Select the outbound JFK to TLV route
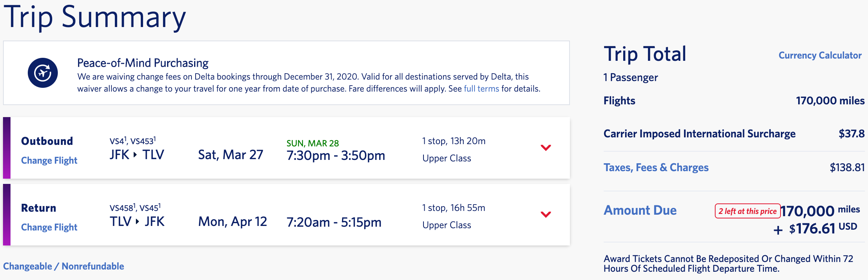868x280 pixels. 137,155
